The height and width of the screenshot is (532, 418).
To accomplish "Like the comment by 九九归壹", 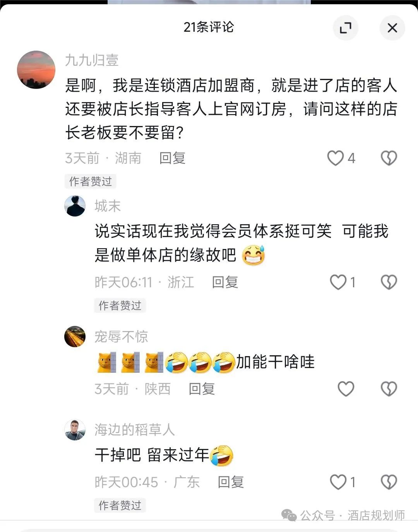I will 336,158.
